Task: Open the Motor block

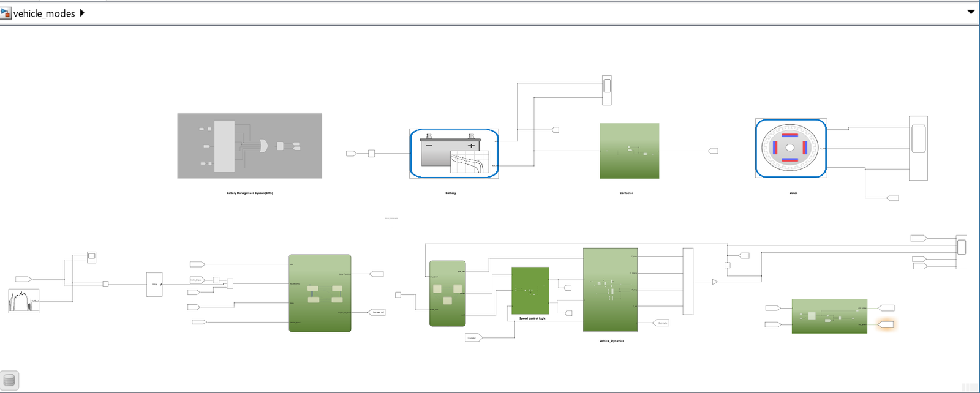Action: click(791, 148)
